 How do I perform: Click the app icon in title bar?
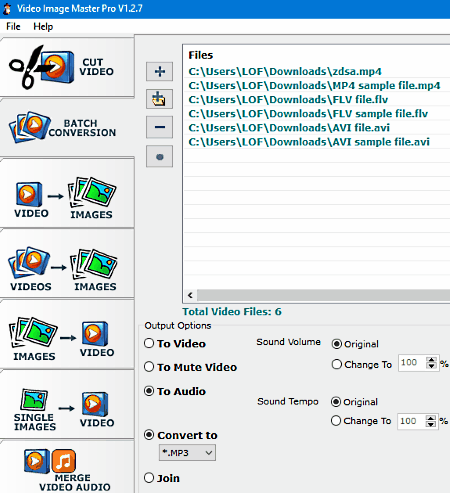tap(7, 8)
